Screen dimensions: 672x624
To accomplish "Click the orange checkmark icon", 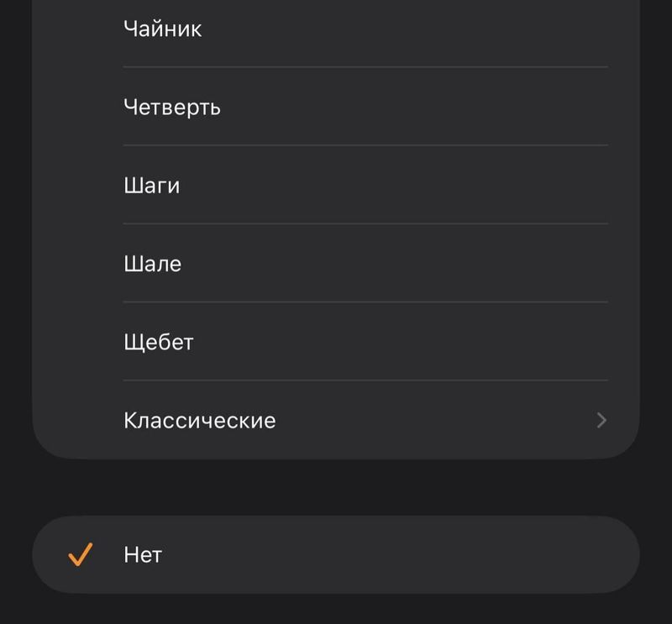I will pos(80,554).
